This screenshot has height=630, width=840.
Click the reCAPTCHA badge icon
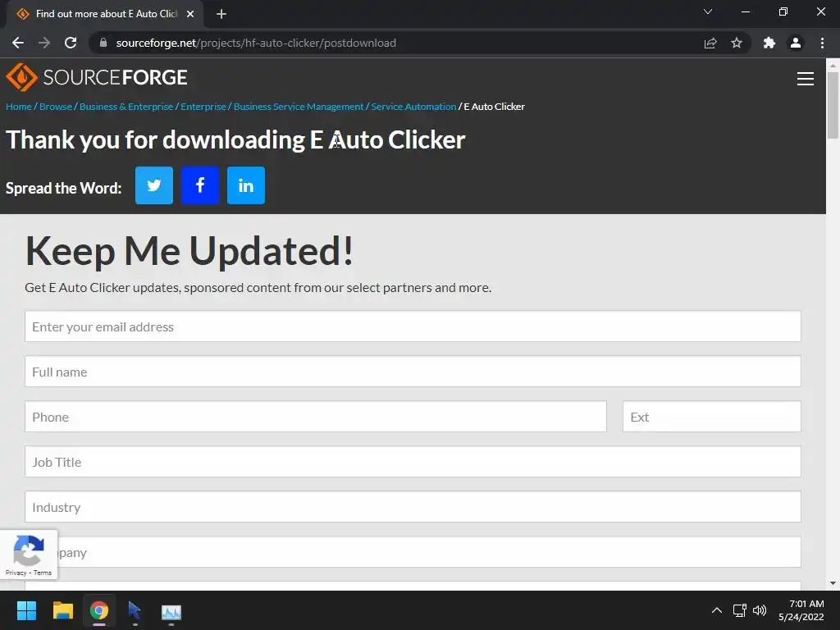point(29,550)
